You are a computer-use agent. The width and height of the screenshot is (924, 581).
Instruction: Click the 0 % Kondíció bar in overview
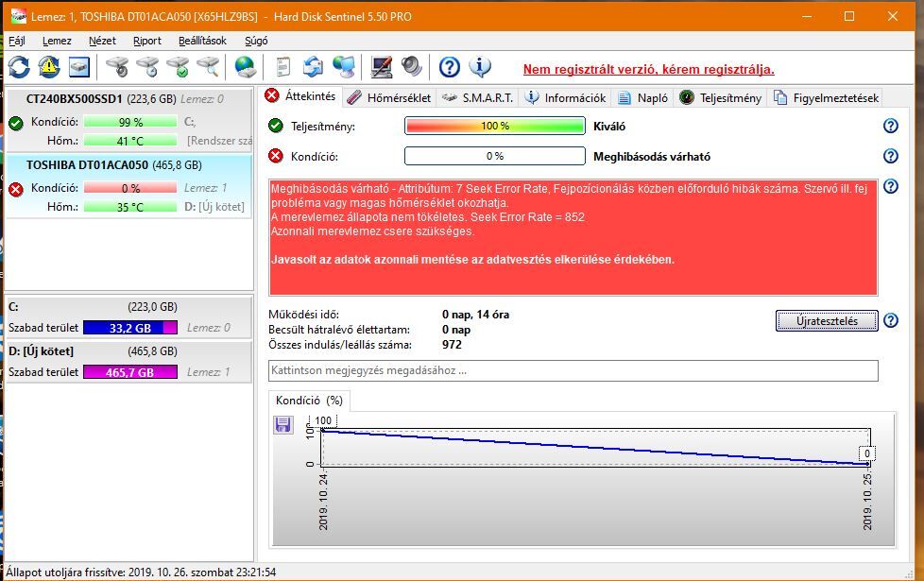494,156
